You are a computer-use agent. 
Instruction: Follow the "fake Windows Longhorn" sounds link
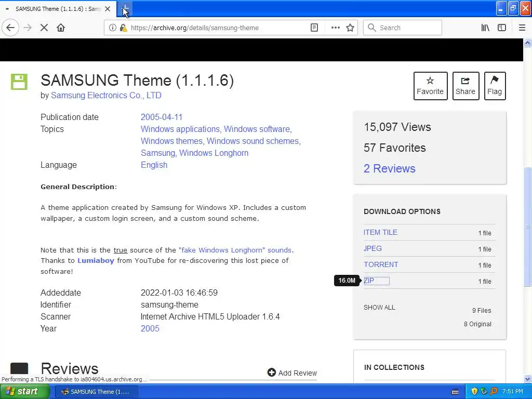pyautogui.click(x=235, y=250)
